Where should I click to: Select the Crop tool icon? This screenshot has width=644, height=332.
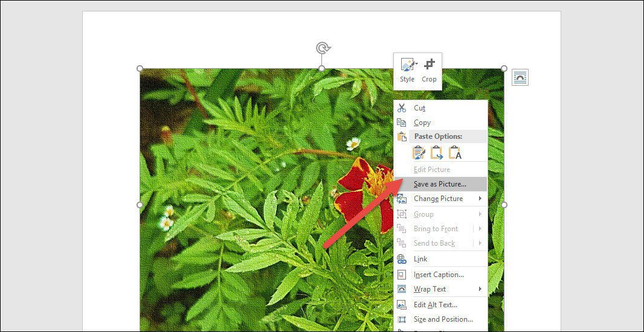tap(430, 65)
